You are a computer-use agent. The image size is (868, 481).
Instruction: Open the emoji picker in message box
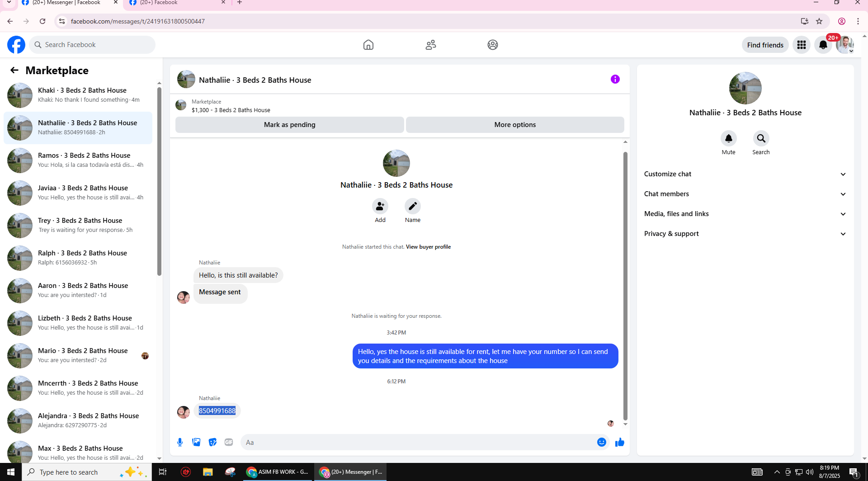(x=602, y=442)
